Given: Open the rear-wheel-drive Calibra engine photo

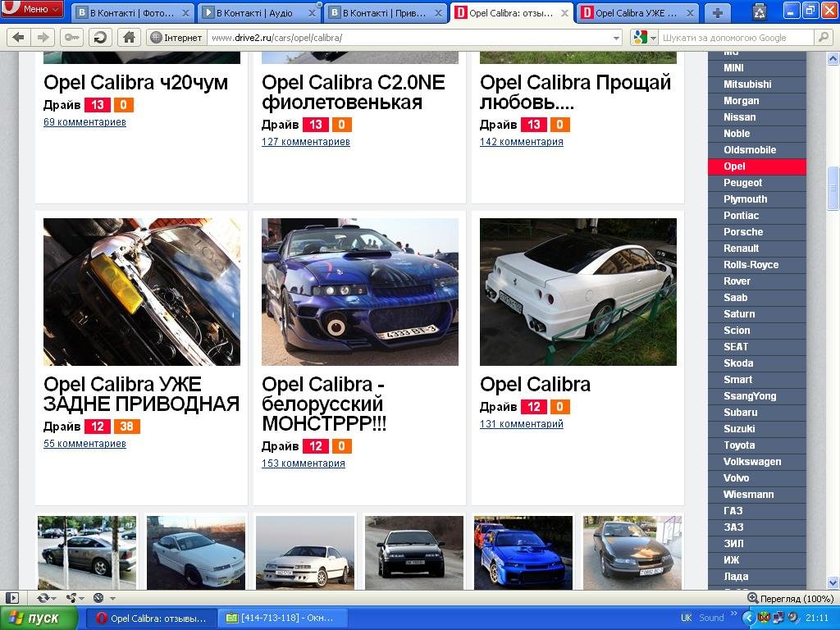Looking at the screenshot, I should 141,292.
